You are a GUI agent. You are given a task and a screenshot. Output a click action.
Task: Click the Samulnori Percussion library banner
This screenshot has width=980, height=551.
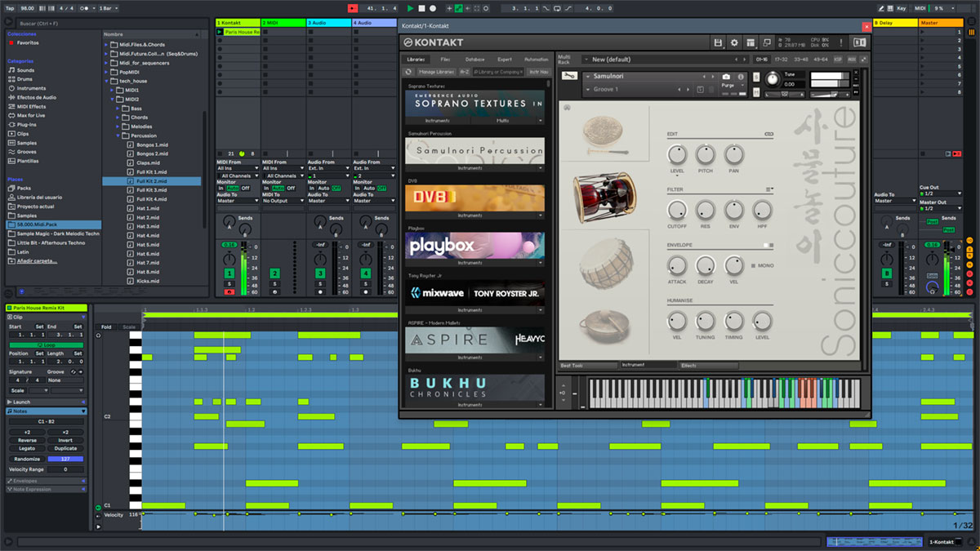click(x=475, y=151)
